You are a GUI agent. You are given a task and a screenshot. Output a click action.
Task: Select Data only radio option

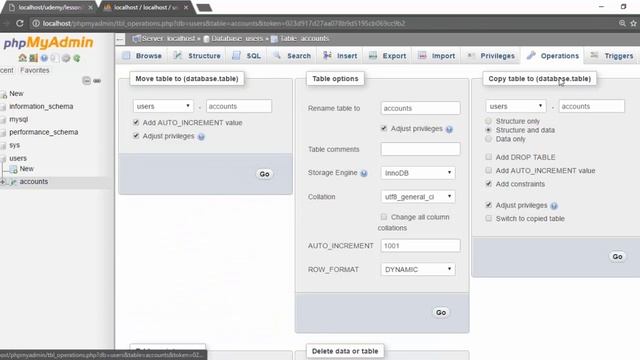coord(488,139)
